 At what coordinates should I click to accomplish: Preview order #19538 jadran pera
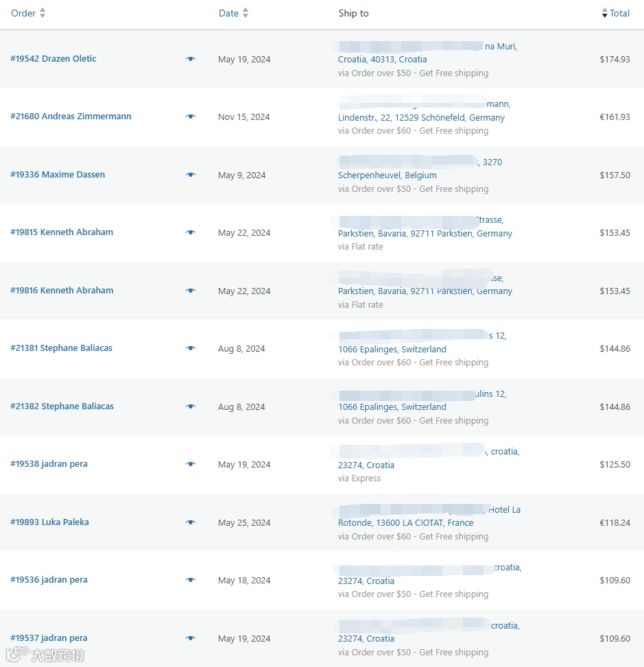191,464
